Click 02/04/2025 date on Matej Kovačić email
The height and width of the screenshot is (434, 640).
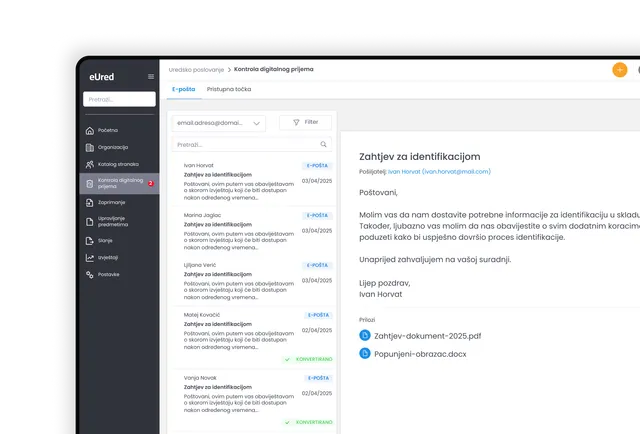click(317, 330)
